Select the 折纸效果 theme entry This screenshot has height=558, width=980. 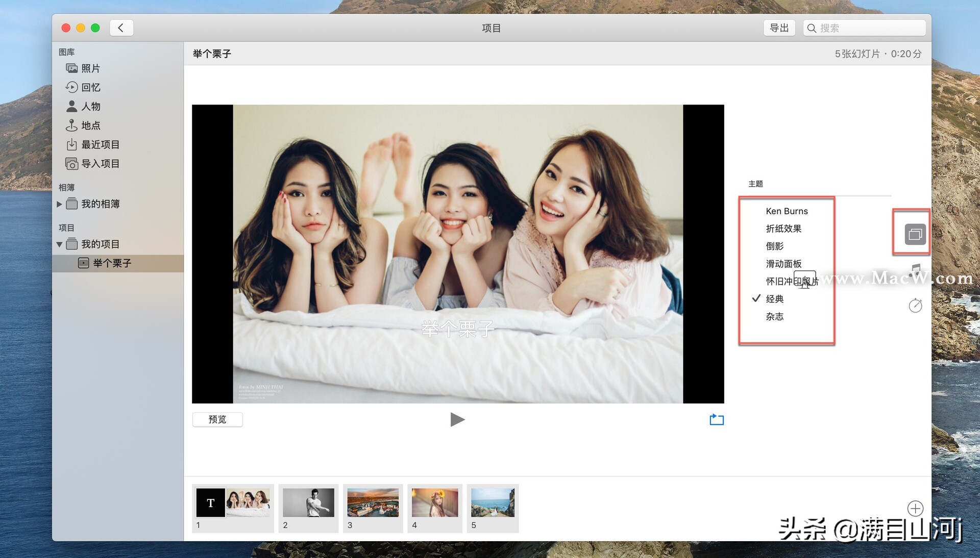coord(783,229)
